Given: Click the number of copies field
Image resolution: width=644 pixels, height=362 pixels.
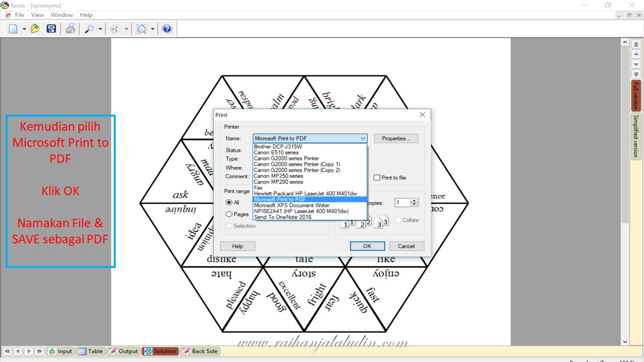Looking at the screenshot, I should pyautogui.click(x=403, y=203).
